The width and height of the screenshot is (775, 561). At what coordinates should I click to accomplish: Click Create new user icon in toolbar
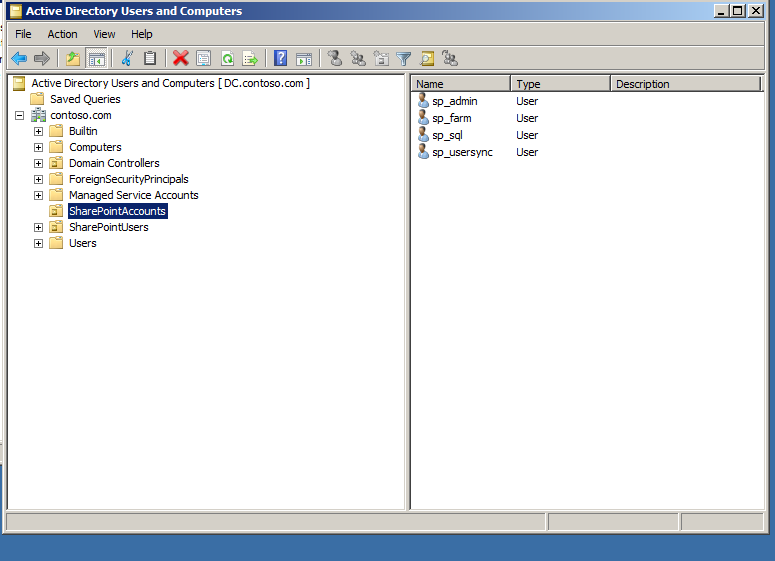click(x=335, y=58)
